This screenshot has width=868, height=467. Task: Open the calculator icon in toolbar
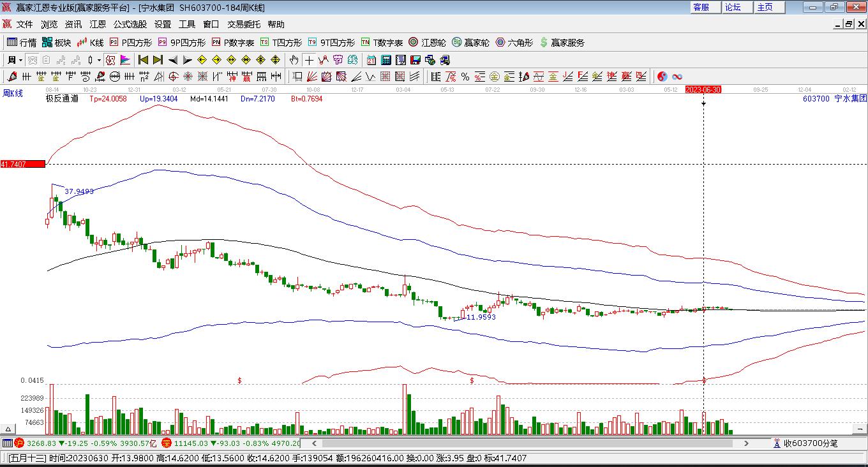pos(386,60)
